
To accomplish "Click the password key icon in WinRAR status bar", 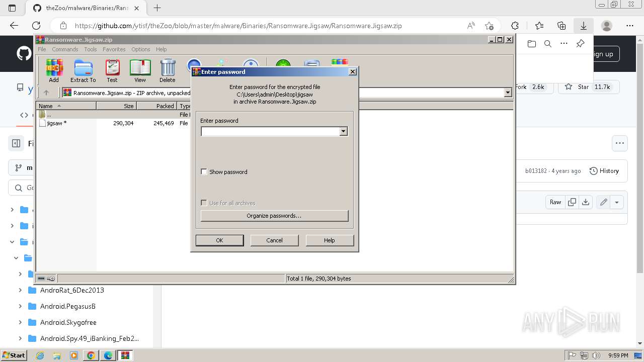I will [x=50, y=279].
